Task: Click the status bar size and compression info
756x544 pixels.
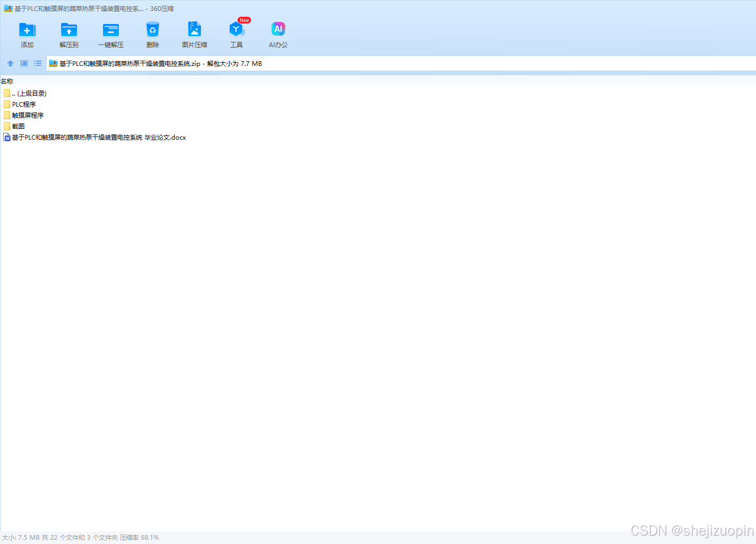Action: (81, 538)
